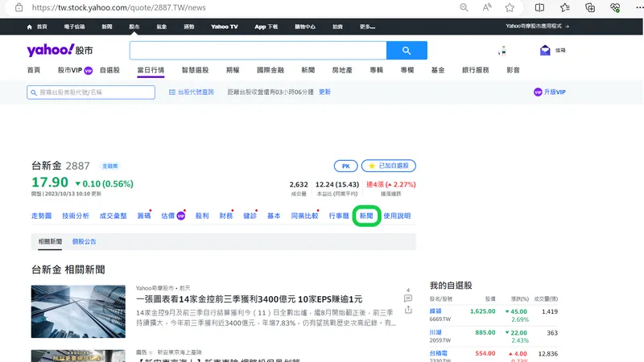
Task: Click the home icon in Yahoo top bar
Action: [29, 27]
